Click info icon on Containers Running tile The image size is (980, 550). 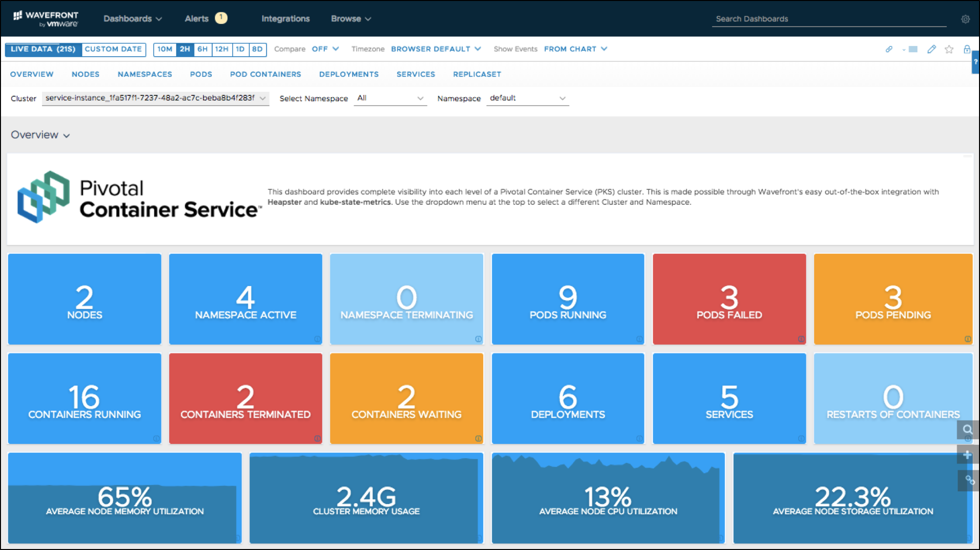click(x=156, y=439)
